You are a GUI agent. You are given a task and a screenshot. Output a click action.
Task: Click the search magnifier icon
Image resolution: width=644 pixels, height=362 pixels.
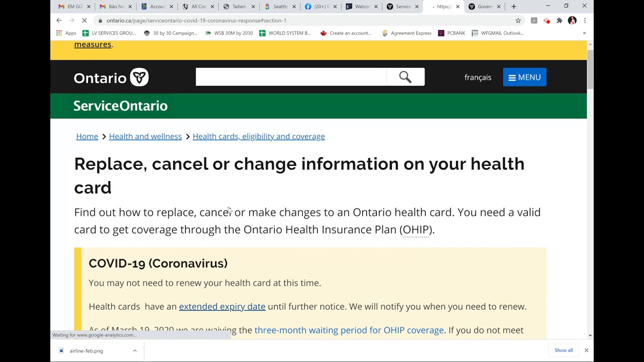[406, 77]
